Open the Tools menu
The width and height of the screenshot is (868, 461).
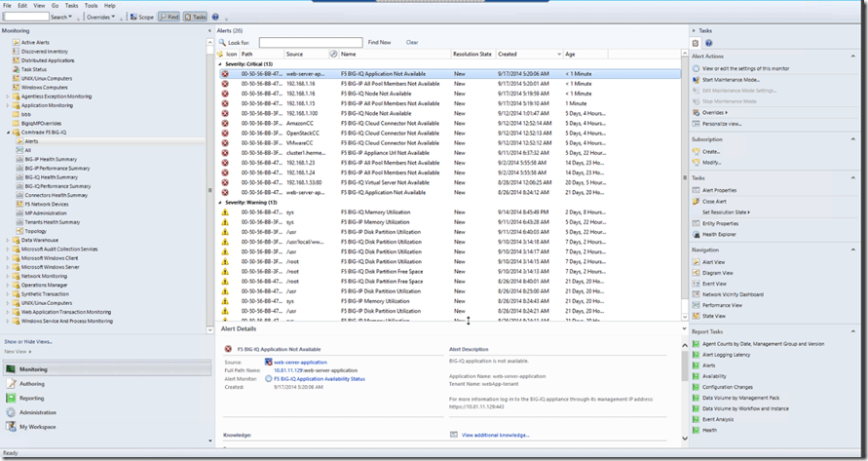(x=91, y=5)
